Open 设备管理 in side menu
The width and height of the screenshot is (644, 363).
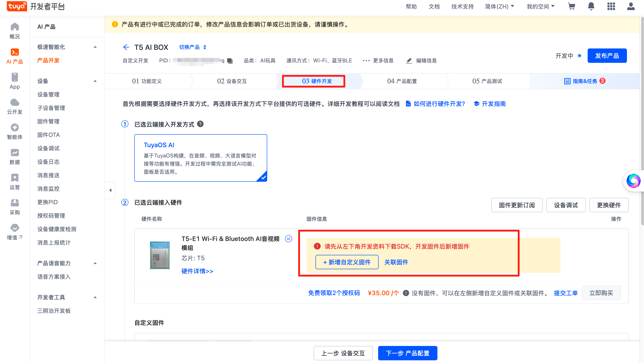[48, 94]
